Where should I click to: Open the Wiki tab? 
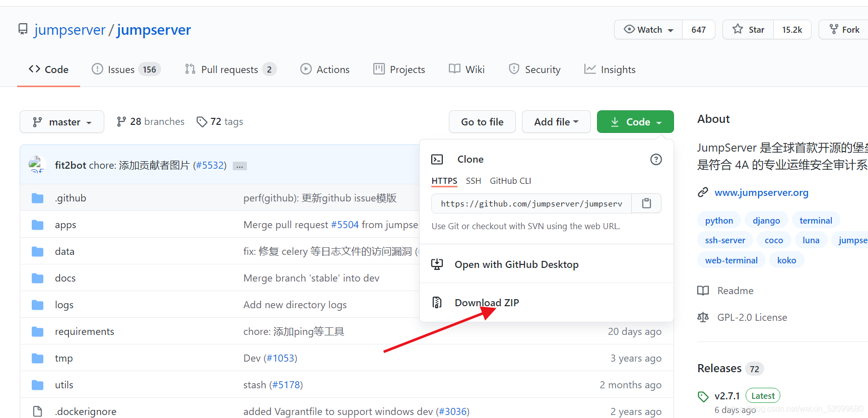(466, 69)
